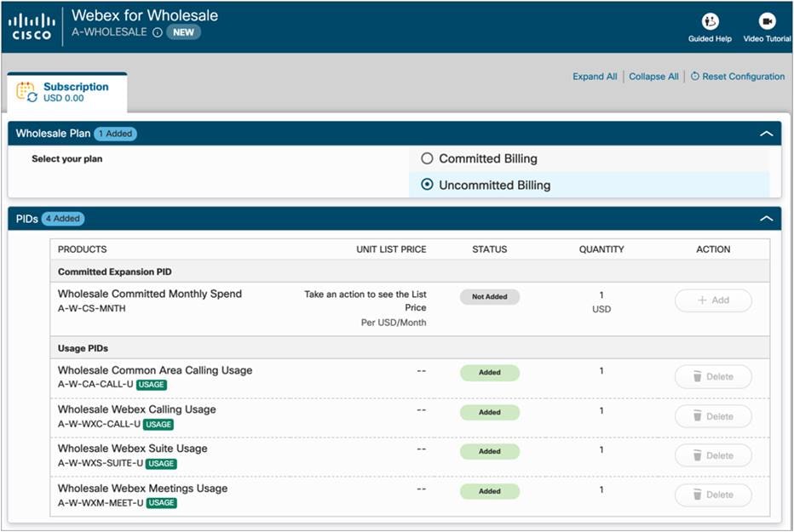
Task: Click USAGE tag beside A-W-WXM-MEET-U
Action: (162, 503)
